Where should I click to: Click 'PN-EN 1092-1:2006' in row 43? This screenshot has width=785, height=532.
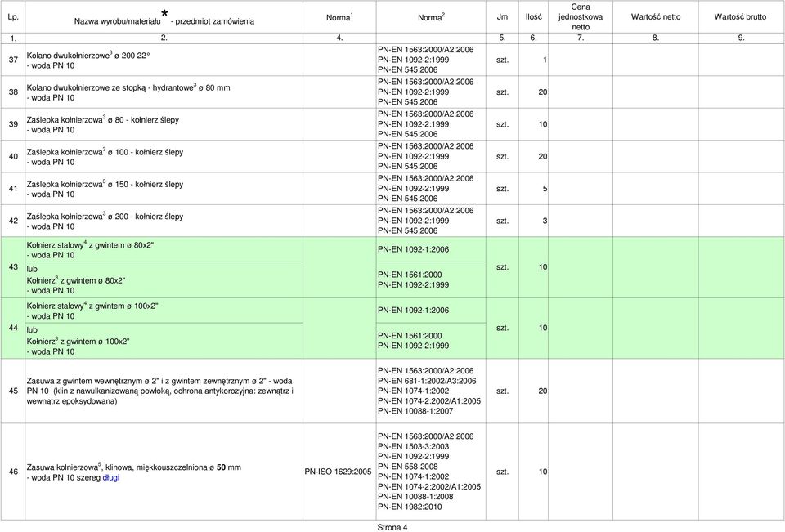click(413, 250)
